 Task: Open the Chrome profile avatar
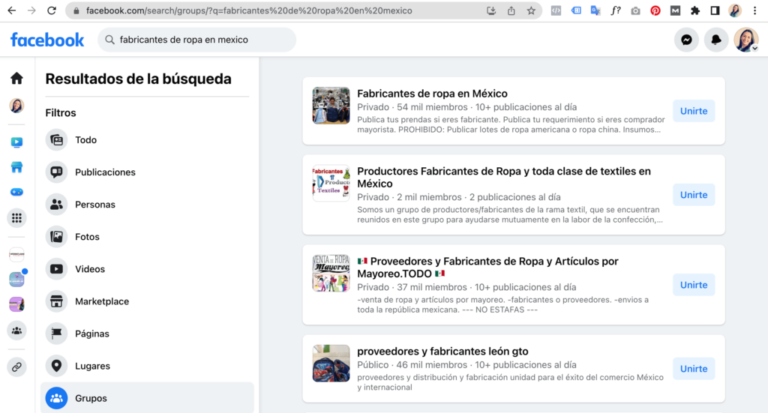[x=735, y=10]
